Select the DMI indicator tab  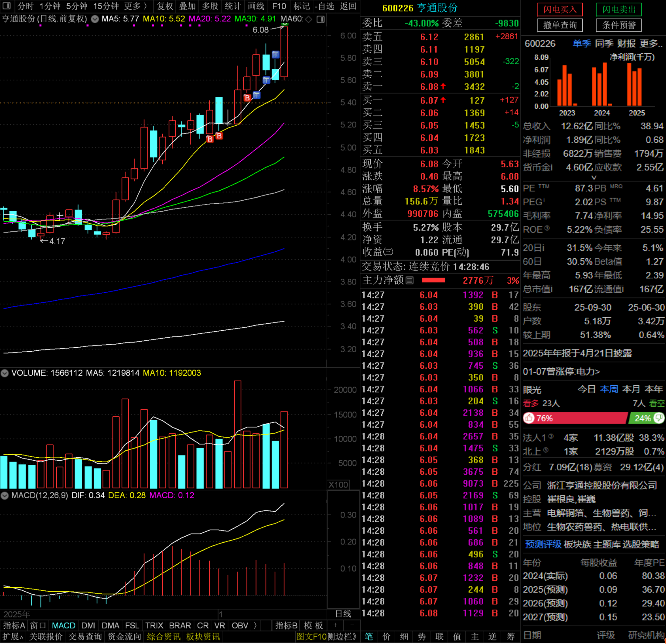click(89, 625)
